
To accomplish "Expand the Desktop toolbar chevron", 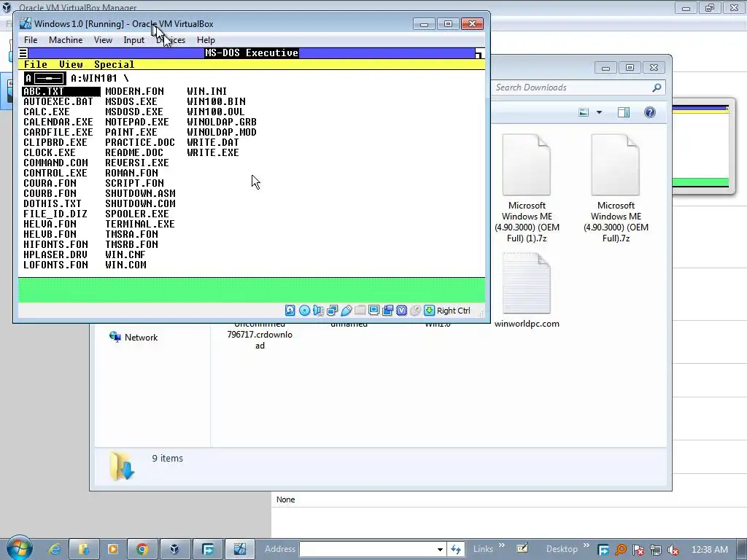I will click(586, 545).
